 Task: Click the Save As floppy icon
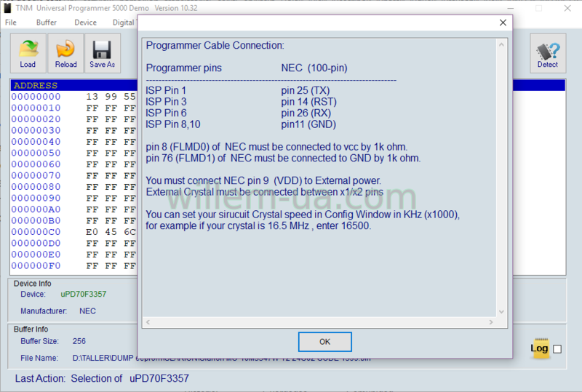103,52
